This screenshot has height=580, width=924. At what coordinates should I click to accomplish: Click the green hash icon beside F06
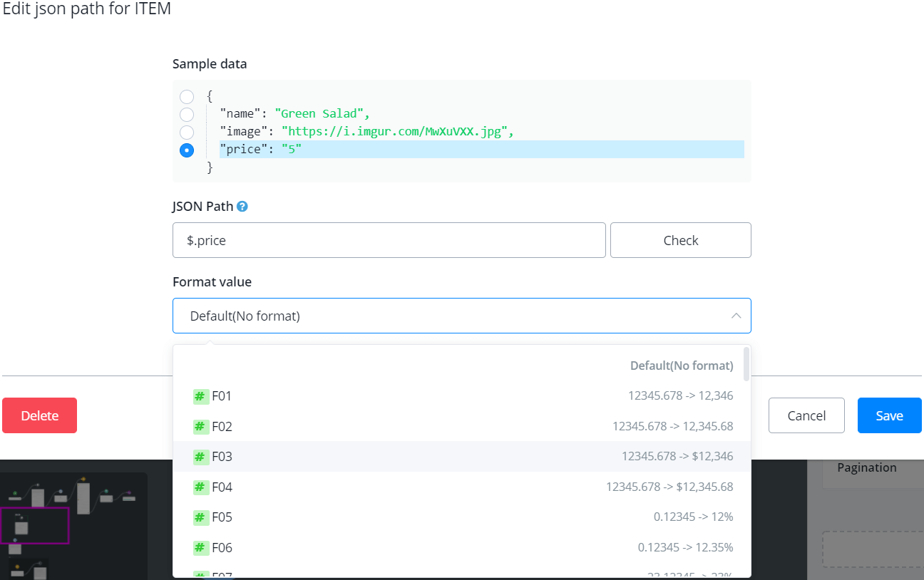[x=200, y=548]
